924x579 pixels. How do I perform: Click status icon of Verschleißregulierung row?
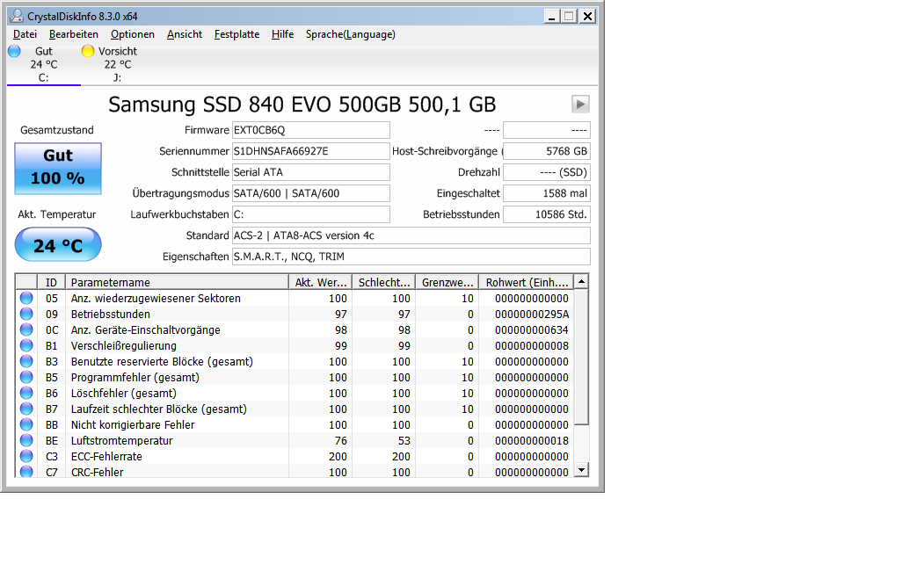[26, 346]
